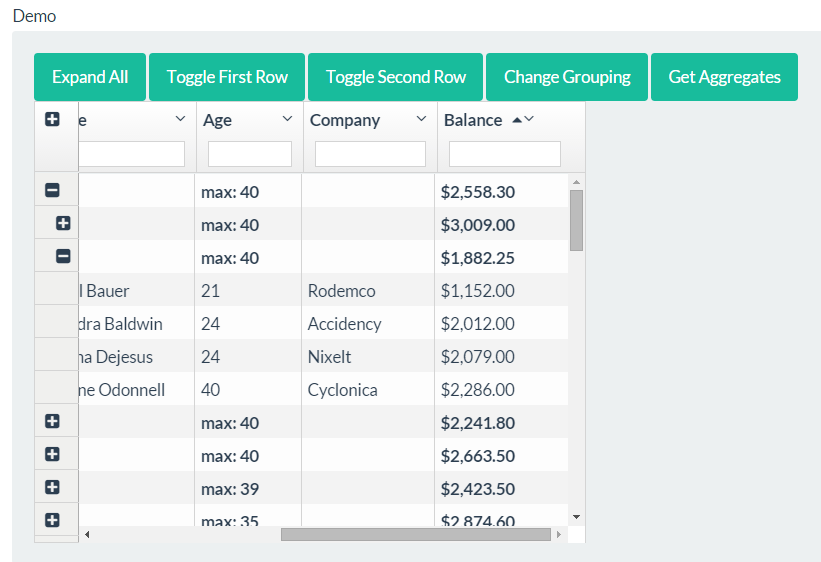Expand the group row showing $2,241.80
The image size is (821, 562).
[x=53, y=422]
